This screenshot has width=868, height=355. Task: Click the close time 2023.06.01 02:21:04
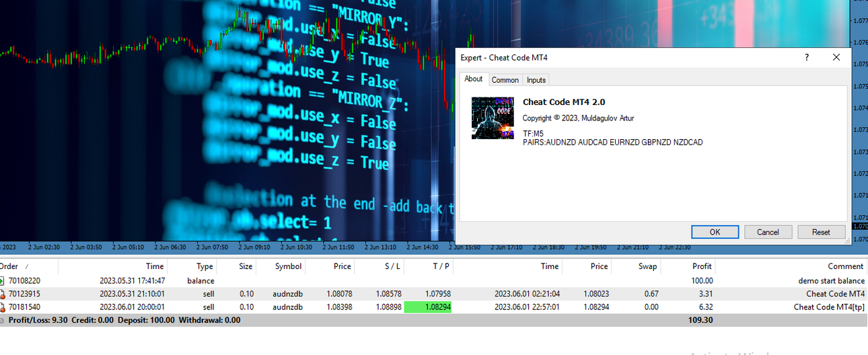pyautogui.click(x=527, y=294)
